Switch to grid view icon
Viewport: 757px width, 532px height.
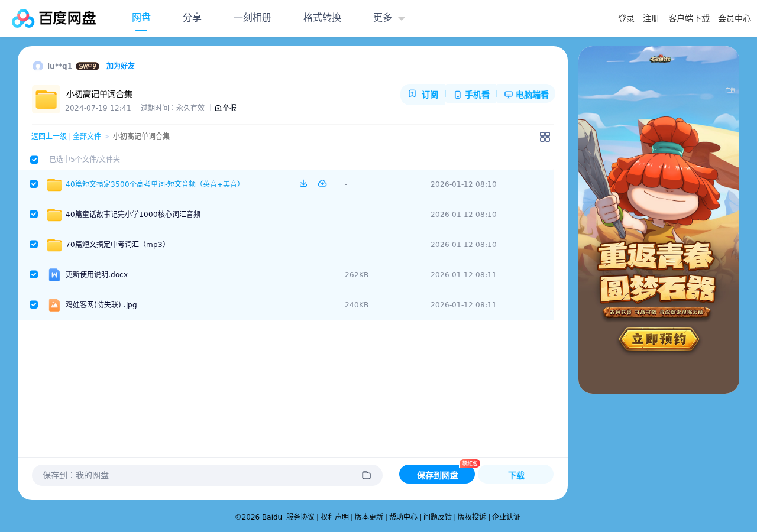pos(545,137)
